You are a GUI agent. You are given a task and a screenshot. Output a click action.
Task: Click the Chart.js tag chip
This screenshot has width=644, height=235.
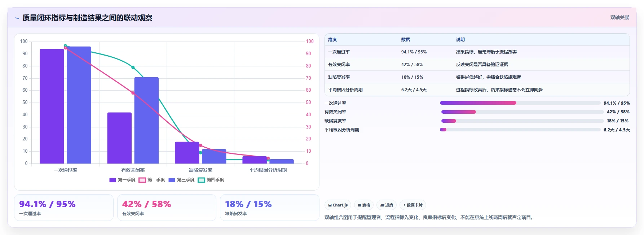pyautogui.click(x=338, y=205)
